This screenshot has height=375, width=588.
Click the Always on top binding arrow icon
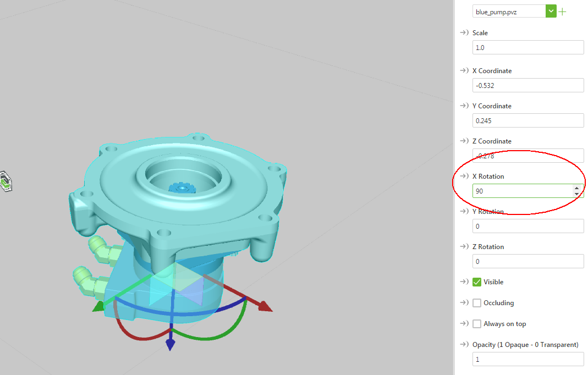click(464, 324)
